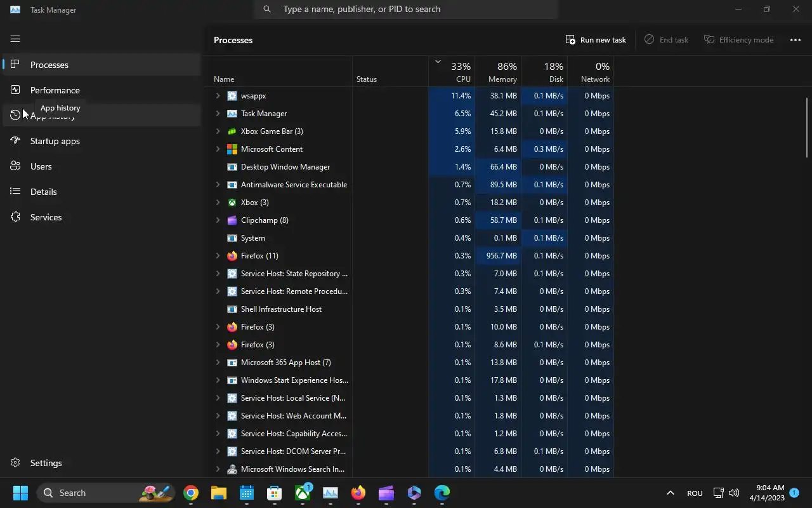The width and height of the screenshot is (812, 508).
Task: Click the Windows Start button
Action: tap(20, 493)
